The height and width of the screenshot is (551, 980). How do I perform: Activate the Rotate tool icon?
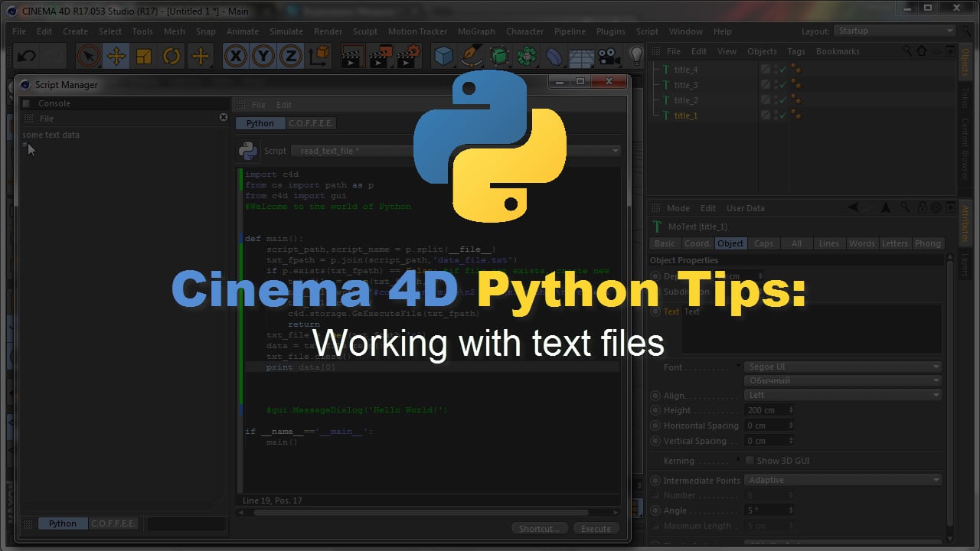click(x=171, y=56)
